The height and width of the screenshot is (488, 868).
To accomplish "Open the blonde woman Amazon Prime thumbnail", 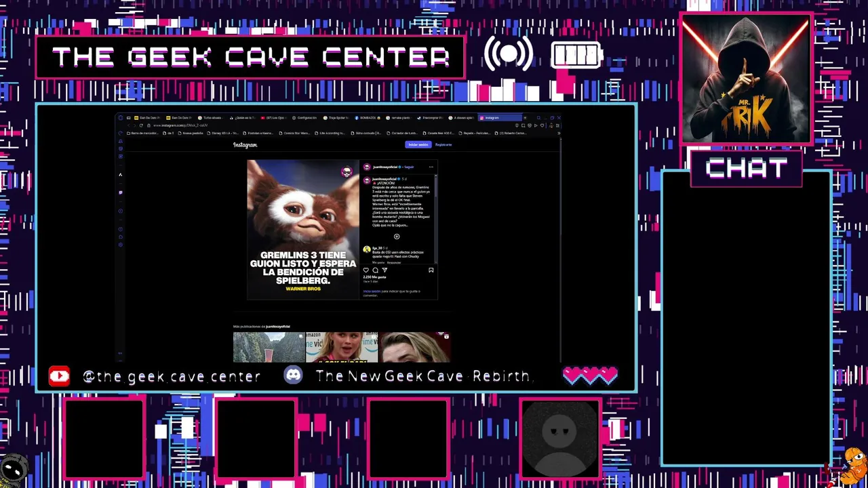I will point(341,347).
